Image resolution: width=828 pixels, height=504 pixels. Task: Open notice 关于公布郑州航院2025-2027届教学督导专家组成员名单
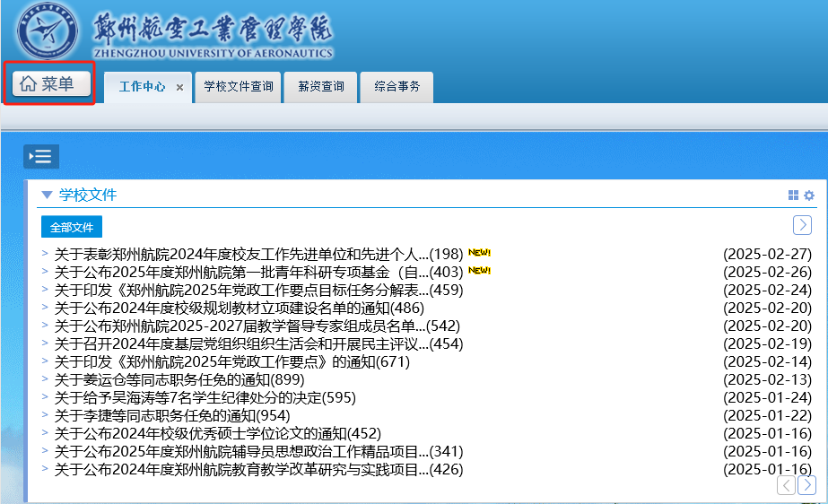(x=257, y=326)
